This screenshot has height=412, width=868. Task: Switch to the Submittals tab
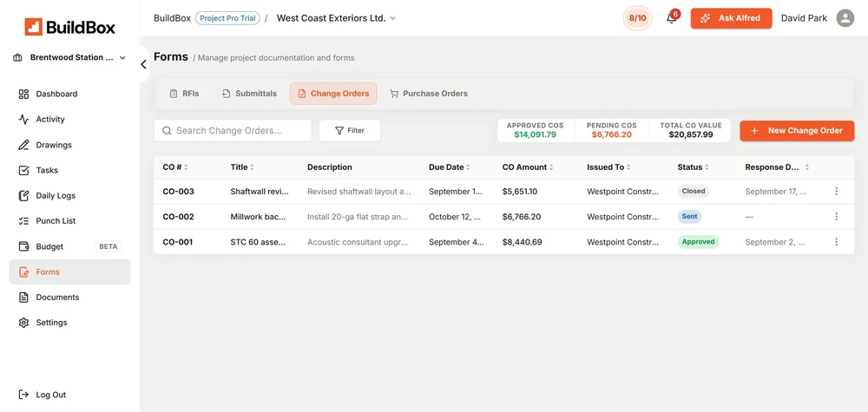click(x=249, y=94)
